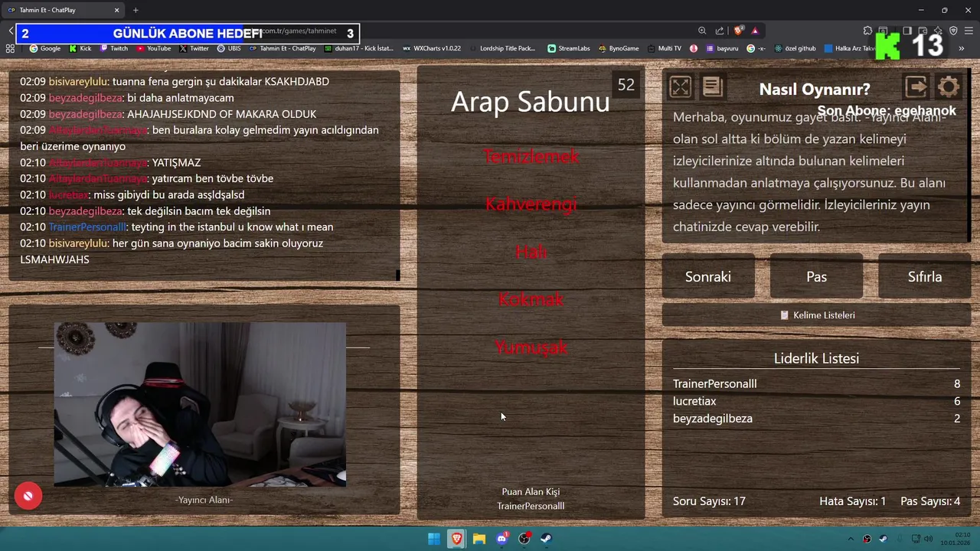Open the Google bookmark

45,48
